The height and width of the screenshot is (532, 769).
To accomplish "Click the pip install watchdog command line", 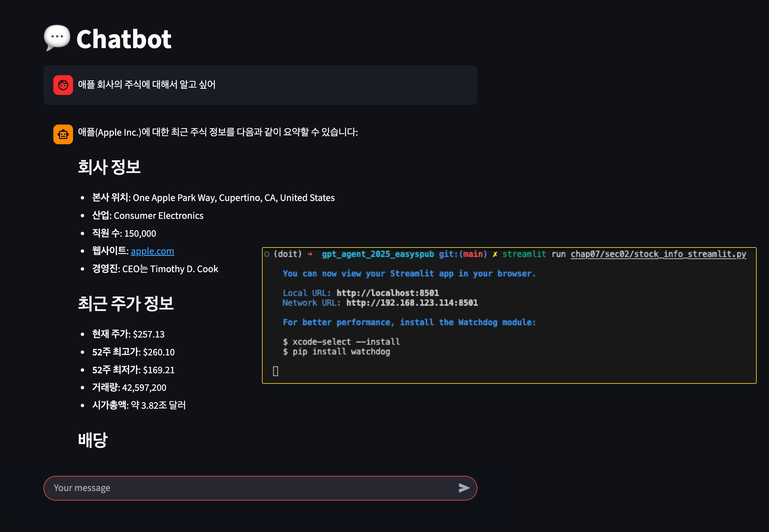I will pyautogui.click(x=341, y=352).
